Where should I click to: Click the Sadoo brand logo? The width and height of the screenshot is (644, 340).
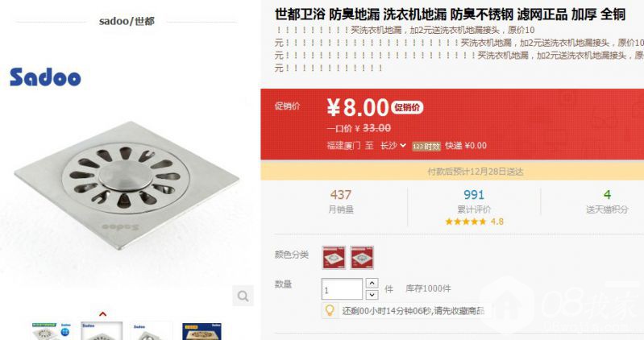(45, 77)
